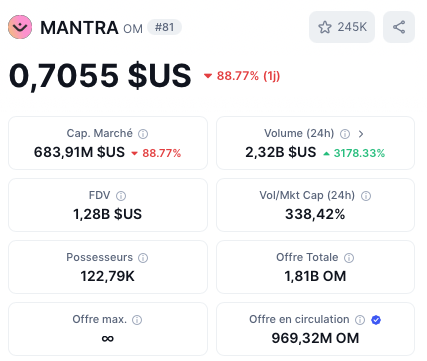Open the share icon button
Screen dimensions: 427x361
pyautogui.click(x=399, y=27)
